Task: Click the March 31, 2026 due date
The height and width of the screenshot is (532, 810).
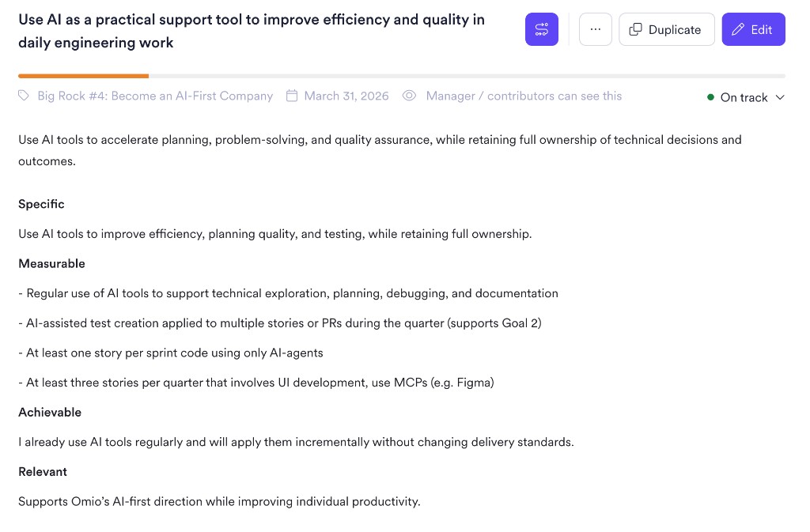Action: 346,95
